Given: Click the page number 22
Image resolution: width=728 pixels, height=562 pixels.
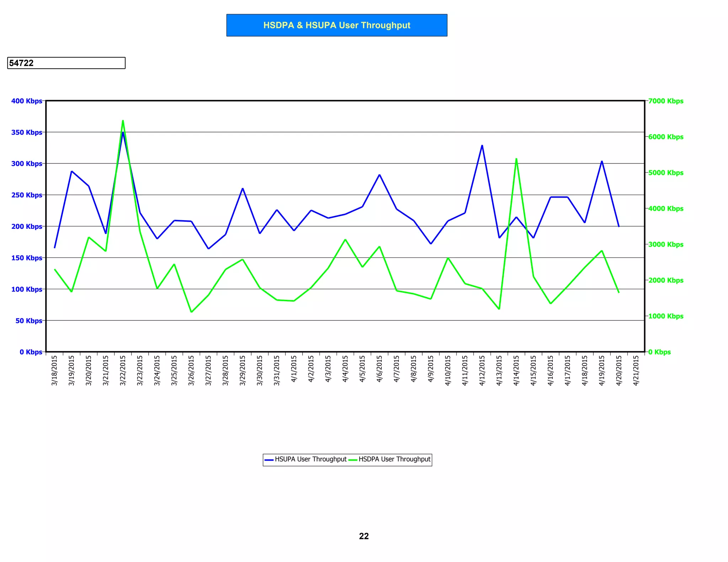Looking at the screenshot, I should tap(364, 536).
